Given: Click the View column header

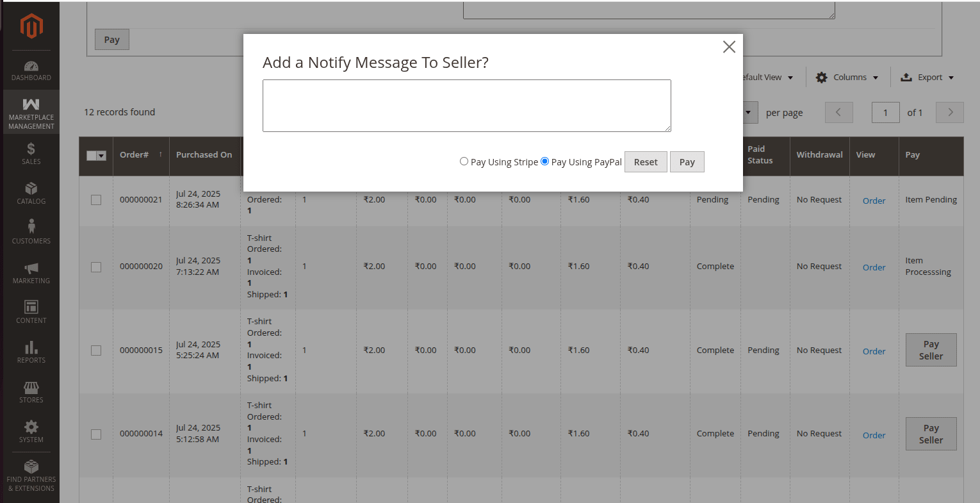Looking at the screenshot, I should click(874, 155).
